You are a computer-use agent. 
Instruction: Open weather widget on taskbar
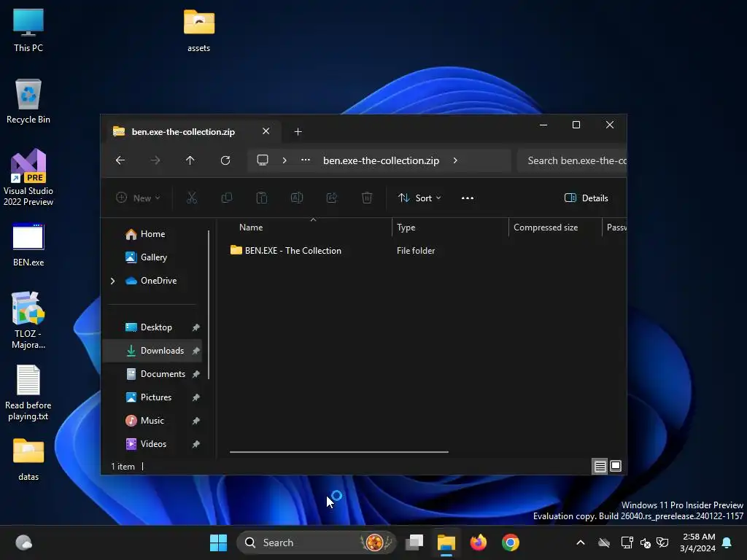[23, 542]
